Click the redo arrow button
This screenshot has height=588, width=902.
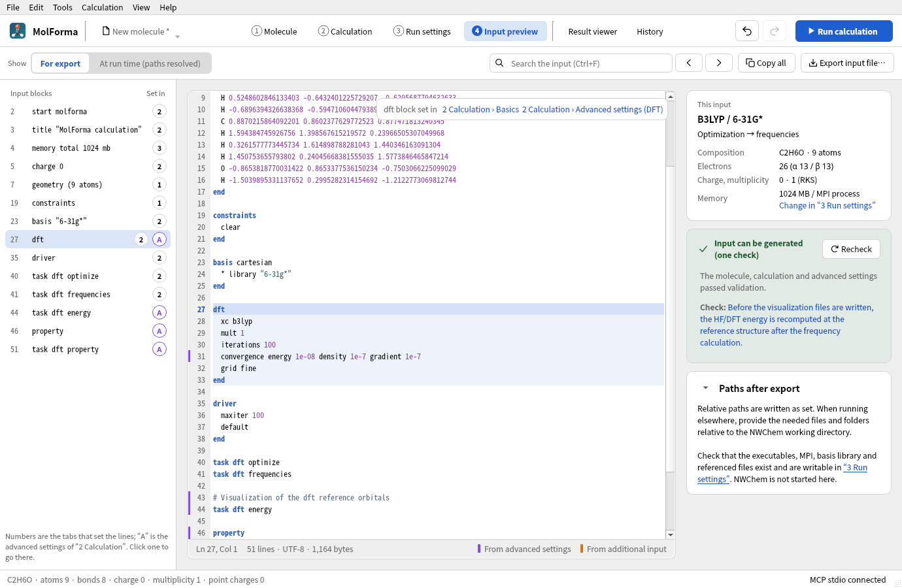tap(775, 31)
